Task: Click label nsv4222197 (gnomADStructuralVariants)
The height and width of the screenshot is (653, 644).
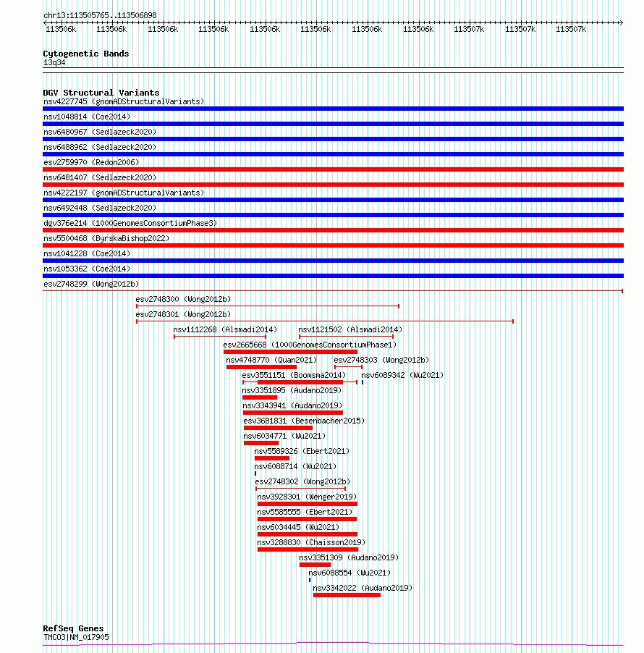Action: [124, 193]
